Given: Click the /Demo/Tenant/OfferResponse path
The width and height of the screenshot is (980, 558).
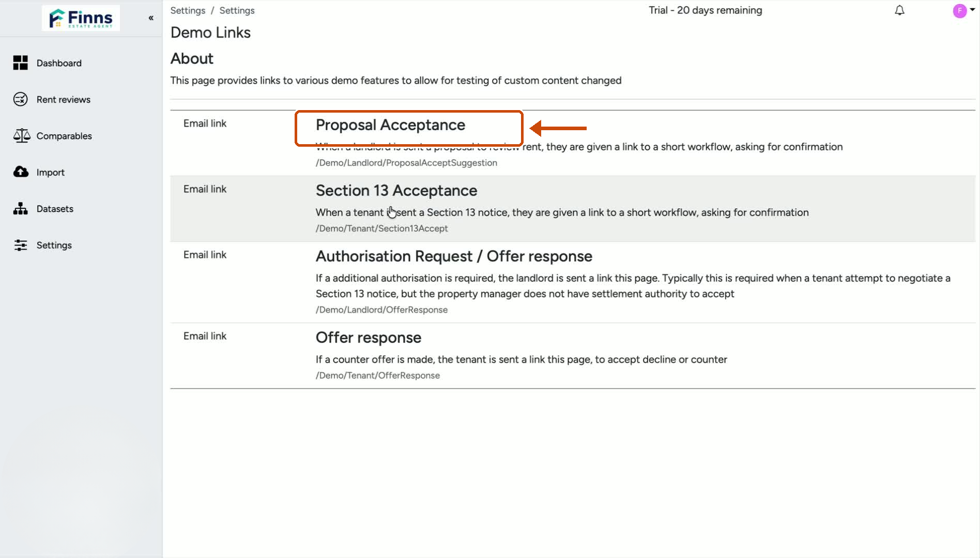Looking at the screenshot, I should pyautogui.click(x=378, y=375).
